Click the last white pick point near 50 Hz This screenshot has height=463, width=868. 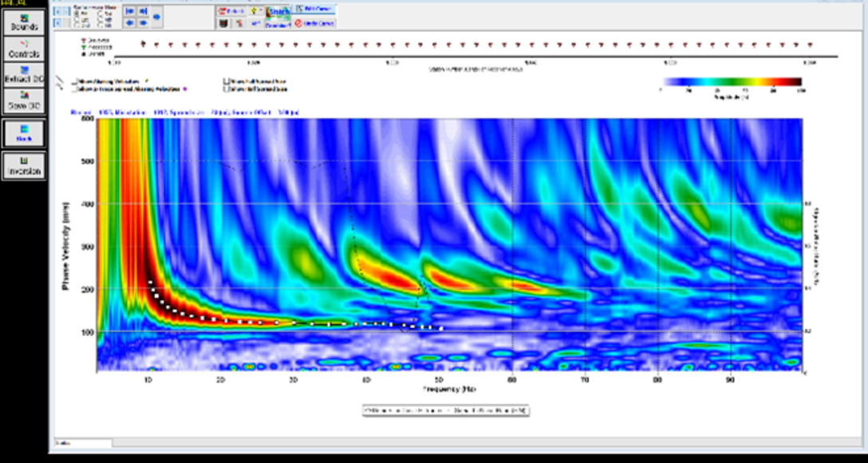441,328
